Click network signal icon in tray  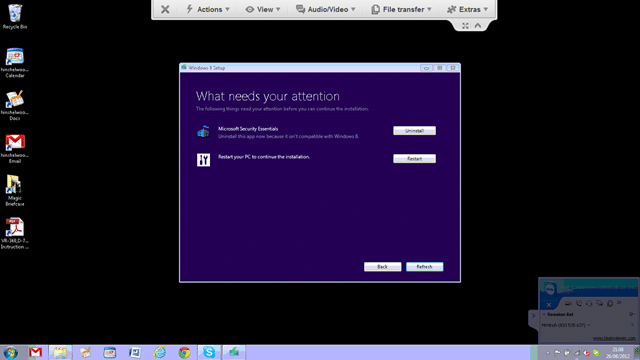[577, 353]
